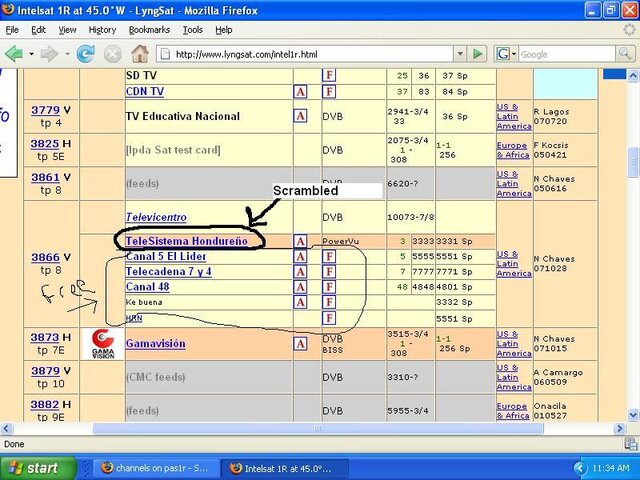The height and width of the screenshot is (480, 640).
Task: Click the F icon beside Telecadena 7 y 4
Action: tap(329, 271)
